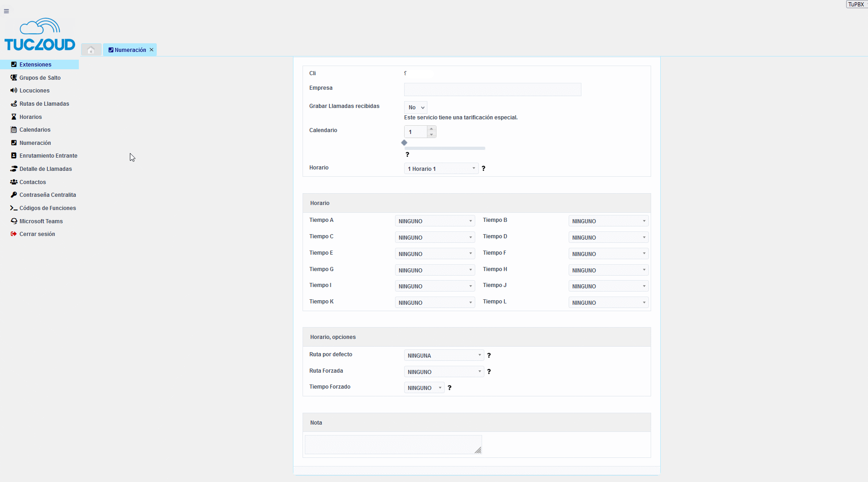The height and width of the screenshot is (482, 868).
Task: Click the Grupos de Salto sidebar icon
Action: (14, 78)
